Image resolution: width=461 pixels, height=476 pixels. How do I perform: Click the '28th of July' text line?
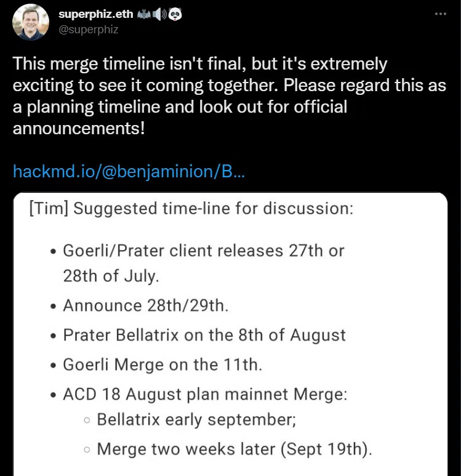point(111,276)
